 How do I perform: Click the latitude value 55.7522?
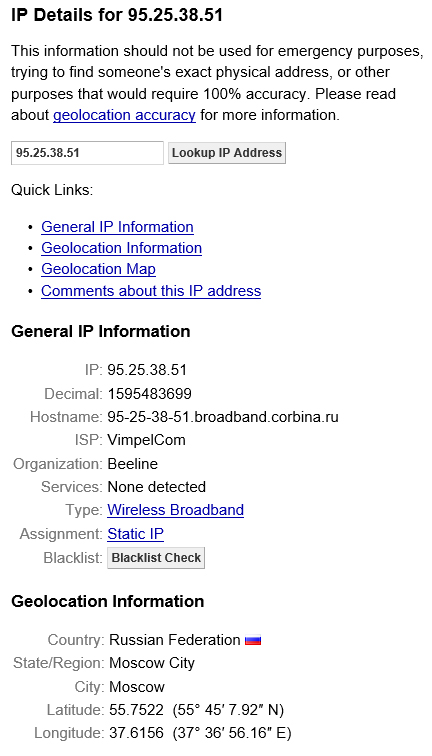coord(136,710)
